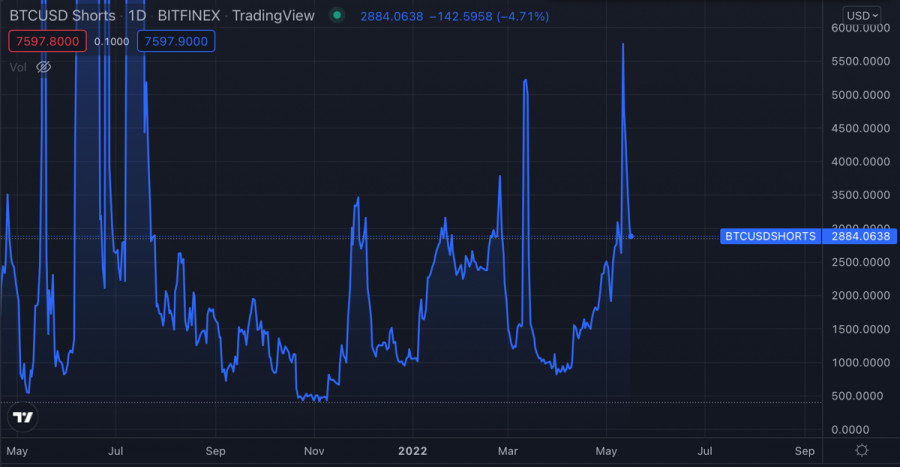
Task: Click the last data point marker on chart line
Action: 631,236
